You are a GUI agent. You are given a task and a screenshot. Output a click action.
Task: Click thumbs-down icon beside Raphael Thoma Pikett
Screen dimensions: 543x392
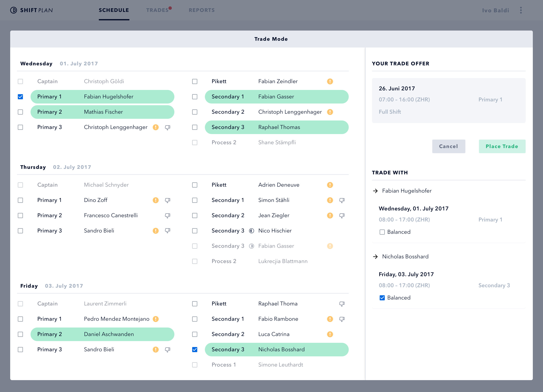point(342,304)
